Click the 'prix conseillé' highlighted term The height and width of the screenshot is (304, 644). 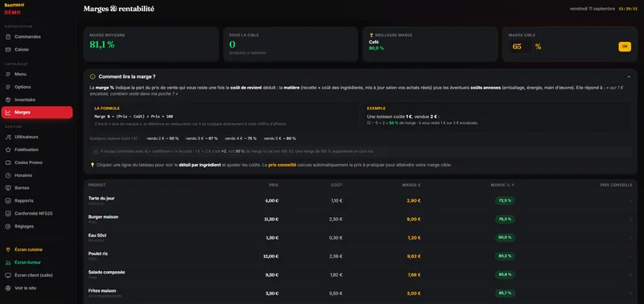tap(283, 165)
